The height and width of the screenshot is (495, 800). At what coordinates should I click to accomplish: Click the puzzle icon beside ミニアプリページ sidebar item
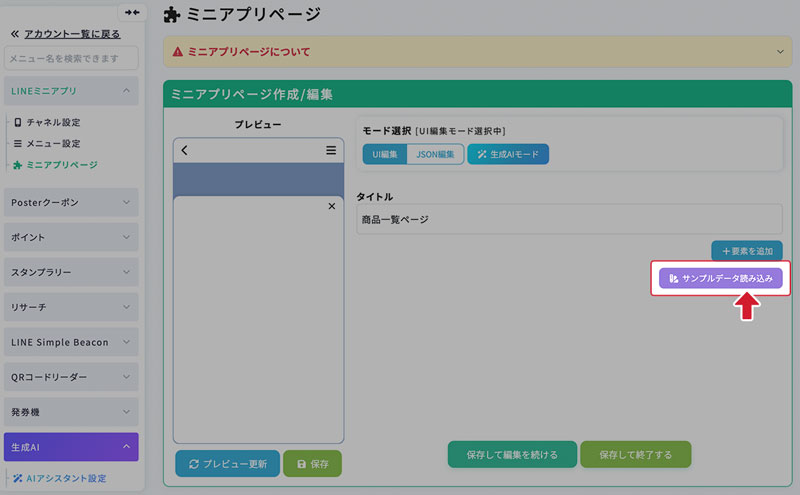click(x=18, y=165)
